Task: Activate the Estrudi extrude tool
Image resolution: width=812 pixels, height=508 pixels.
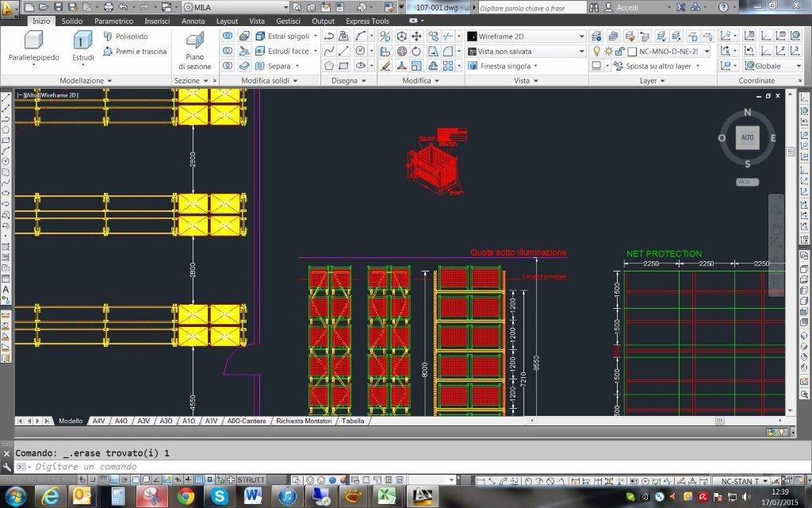Action: [82, 47]
